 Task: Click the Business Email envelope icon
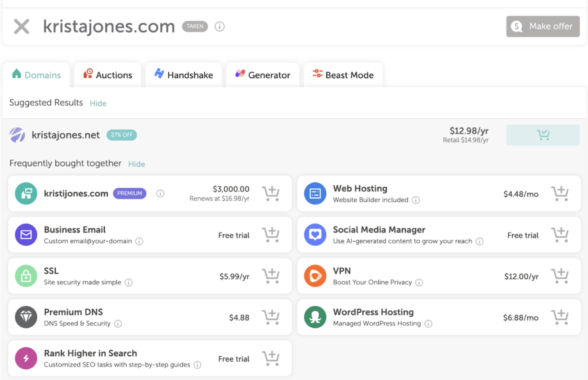(26, 235)
